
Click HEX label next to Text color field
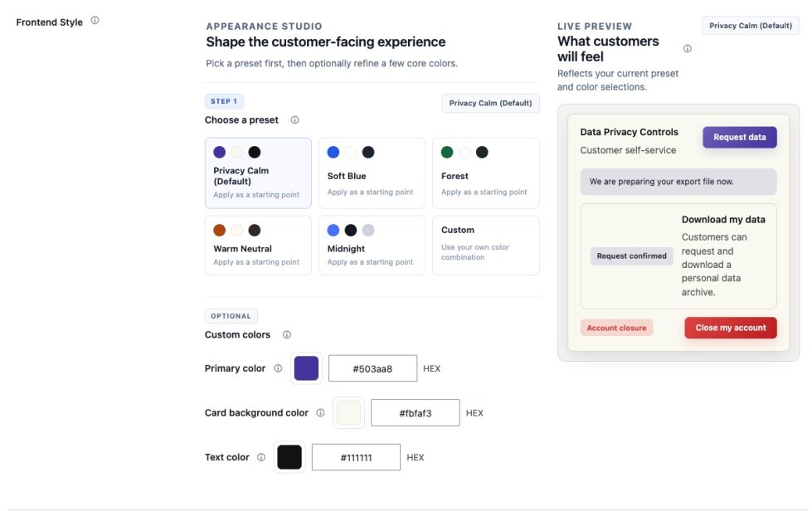tap(416, 458)
